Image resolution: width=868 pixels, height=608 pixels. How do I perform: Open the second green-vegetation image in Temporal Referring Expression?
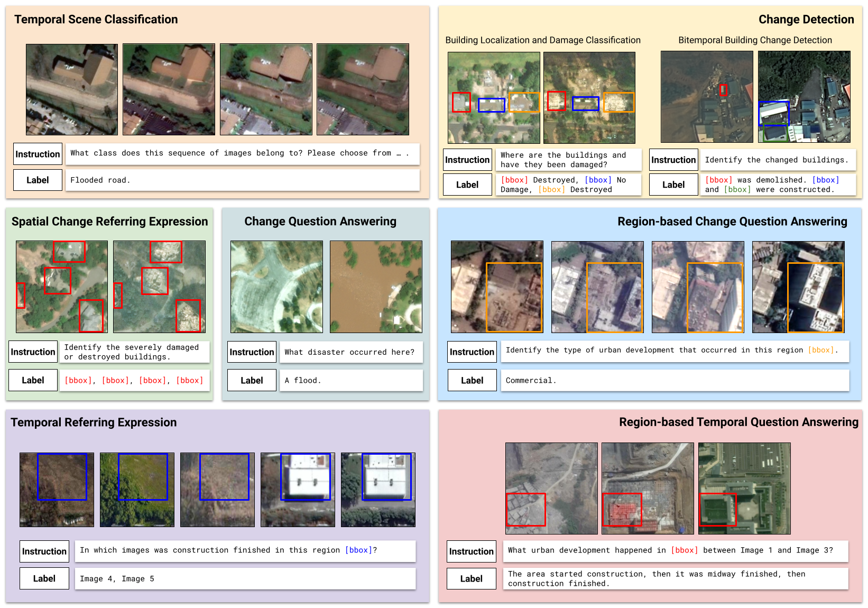[x=137, y=490]
